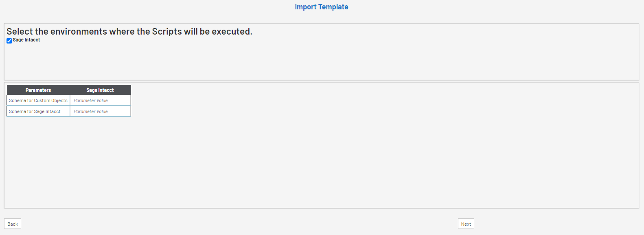Focus the Schema for Sage Intacct value field
Image resolution: width=644 pixels, height=235 pixels.
[x=100, y=111]
